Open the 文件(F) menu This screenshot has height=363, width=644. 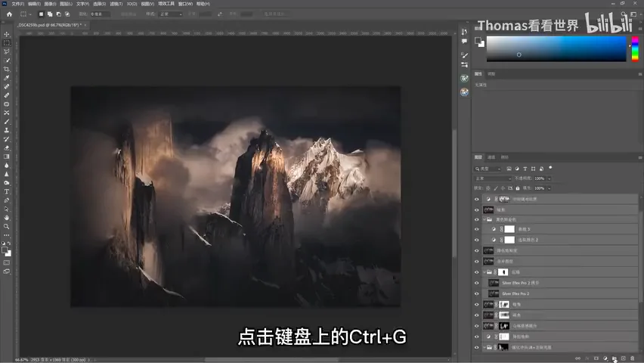pos(17,4)
